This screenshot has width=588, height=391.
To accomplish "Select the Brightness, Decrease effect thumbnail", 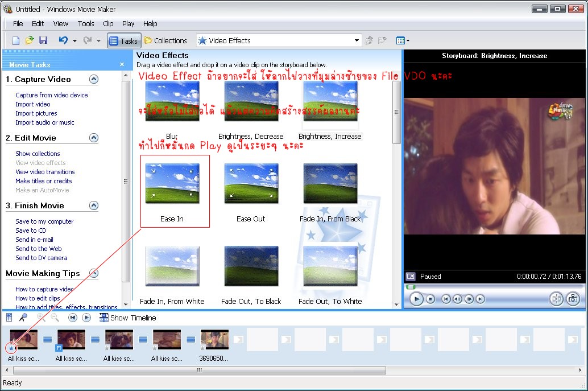I will click(x=251, y=101).
